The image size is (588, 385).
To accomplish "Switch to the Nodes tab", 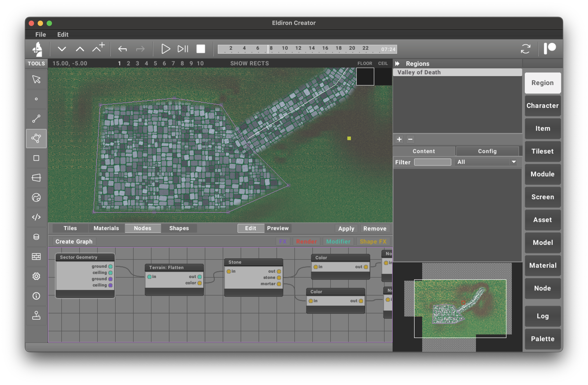I will tap(143, 228).
